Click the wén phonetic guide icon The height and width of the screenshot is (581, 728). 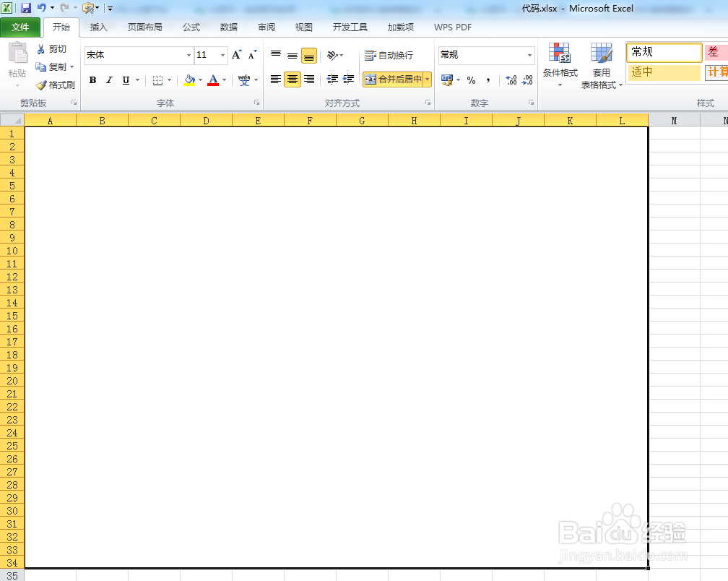[244, 80]
